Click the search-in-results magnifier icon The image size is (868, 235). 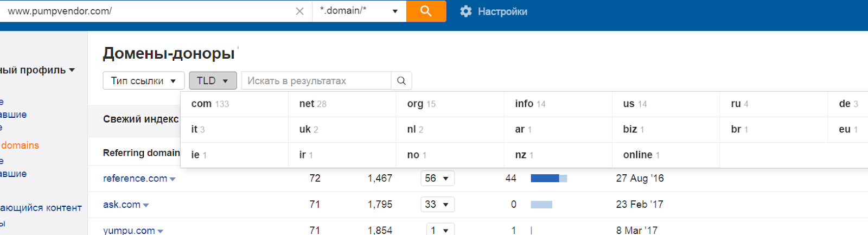(x=401, y=81)
